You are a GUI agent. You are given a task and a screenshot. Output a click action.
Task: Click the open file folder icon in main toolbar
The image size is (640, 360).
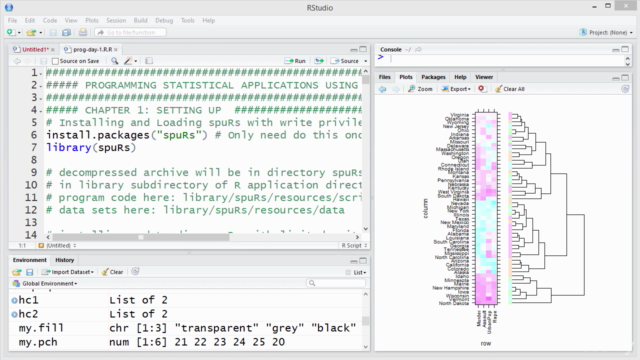(31, 32)
